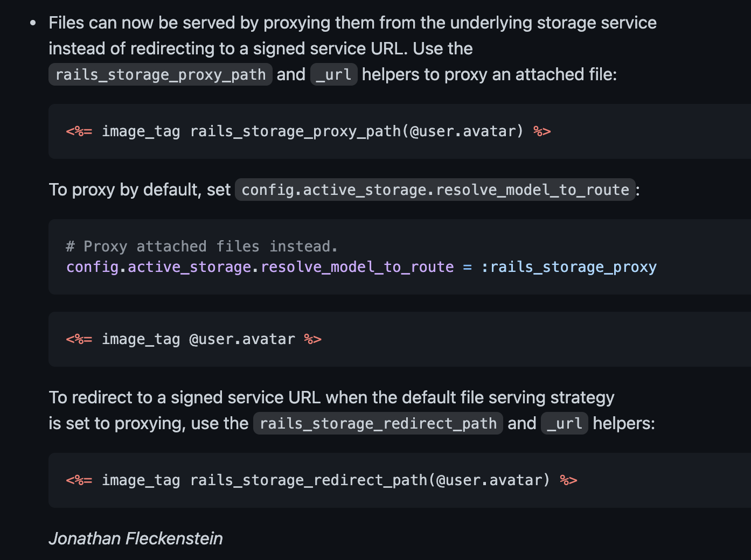Click the opening <%= tag in first code block
751x560 pixels.
(x=79, y=131)
